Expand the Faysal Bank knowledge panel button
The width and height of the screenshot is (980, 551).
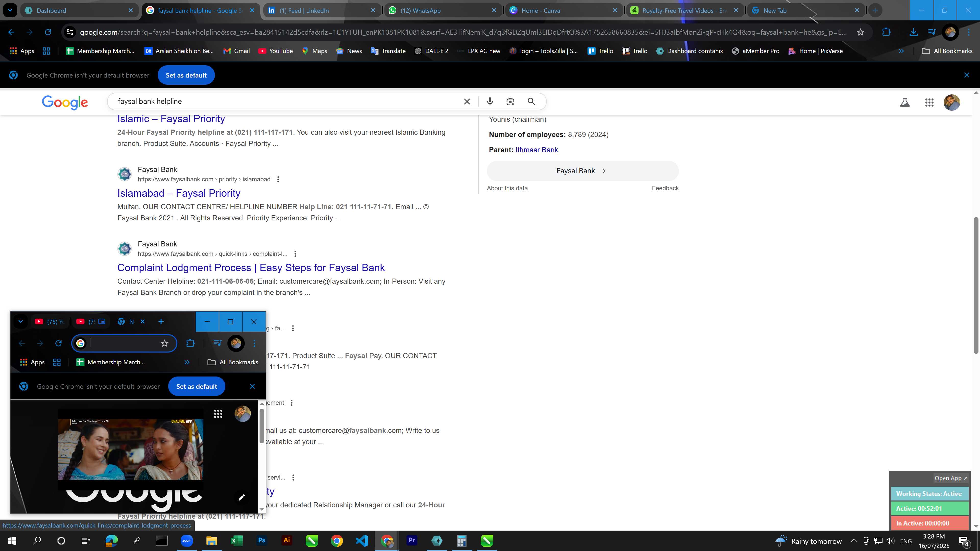pos(582,171)
